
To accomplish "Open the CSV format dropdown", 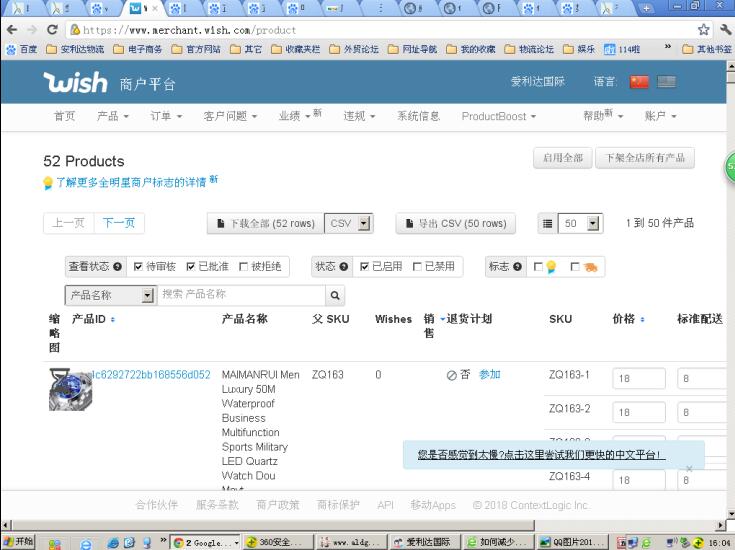I will (x=350, y=223).
